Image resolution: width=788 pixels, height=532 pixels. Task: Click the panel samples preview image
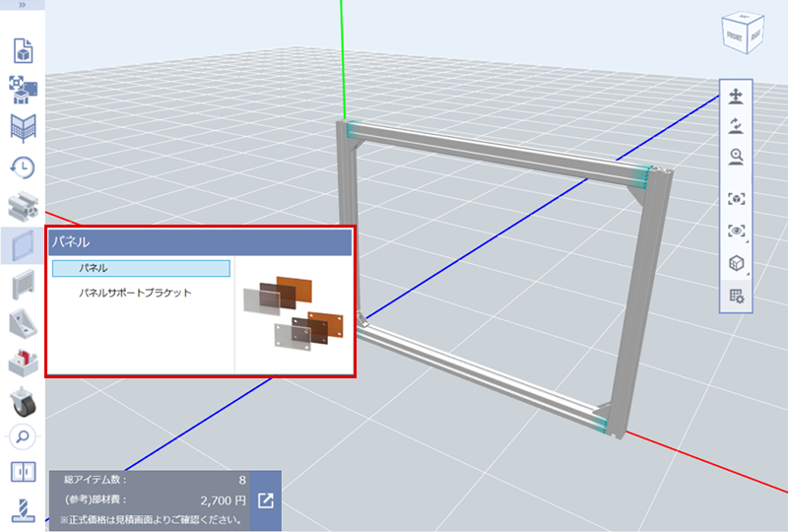click(294, 313)
